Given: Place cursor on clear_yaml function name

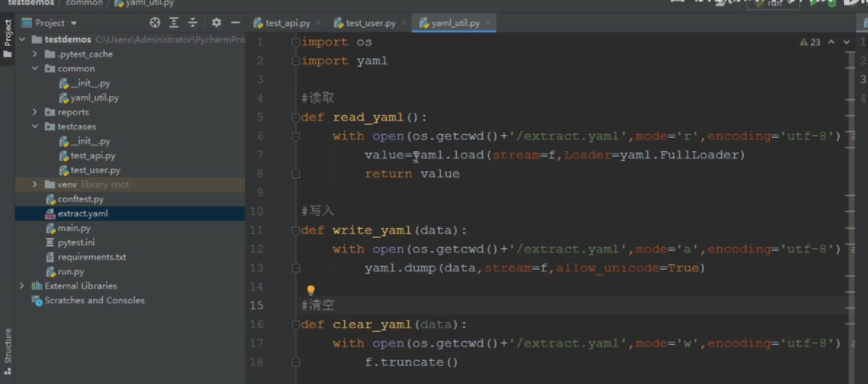Looking at the screenshot, I should 372,325.
